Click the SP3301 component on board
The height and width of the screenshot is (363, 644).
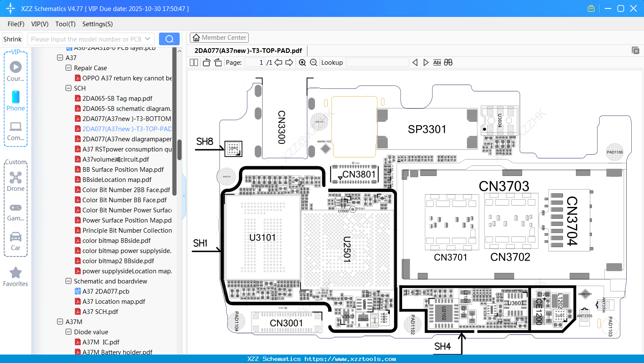click(x=427, y=129)
